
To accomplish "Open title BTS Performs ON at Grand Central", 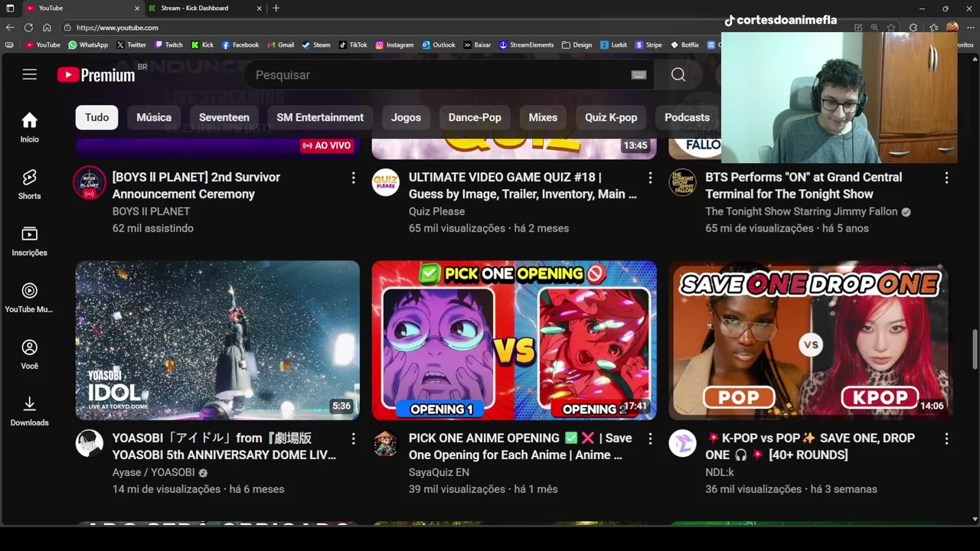I will (804, 185).
